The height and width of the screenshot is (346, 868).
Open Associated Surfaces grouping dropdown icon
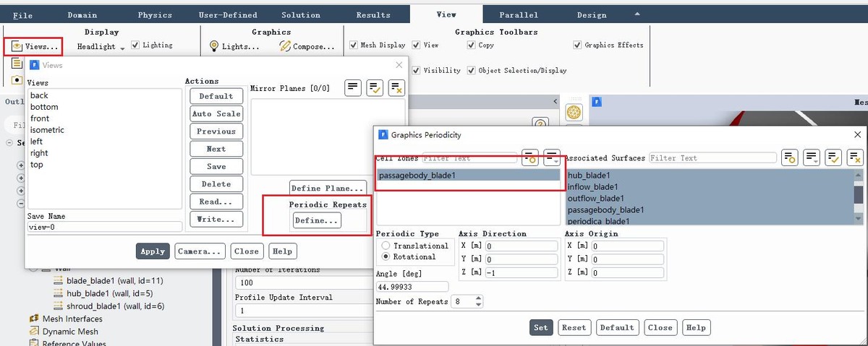pos(811,157)
